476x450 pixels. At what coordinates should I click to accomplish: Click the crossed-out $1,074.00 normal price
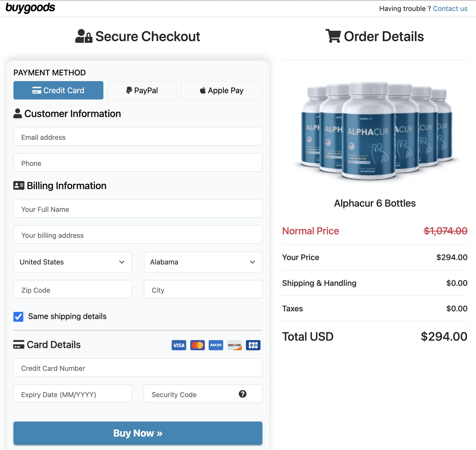coord(446,231)
